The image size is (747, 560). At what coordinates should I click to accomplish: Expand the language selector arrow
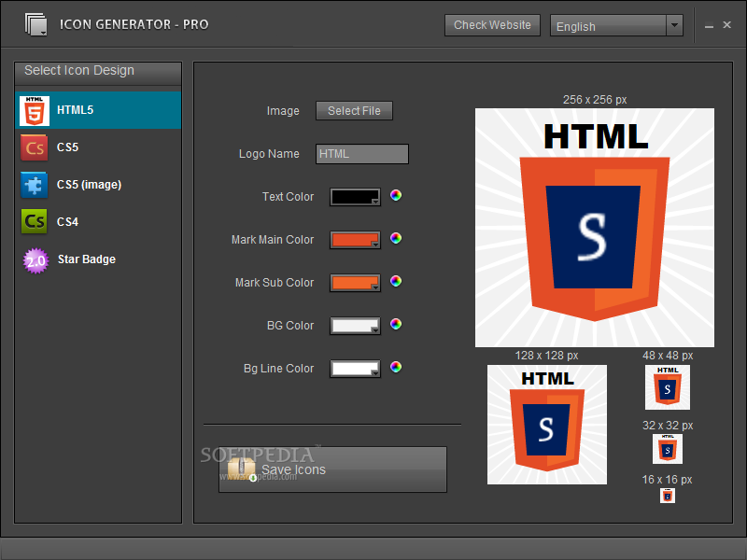coord(674,25)
